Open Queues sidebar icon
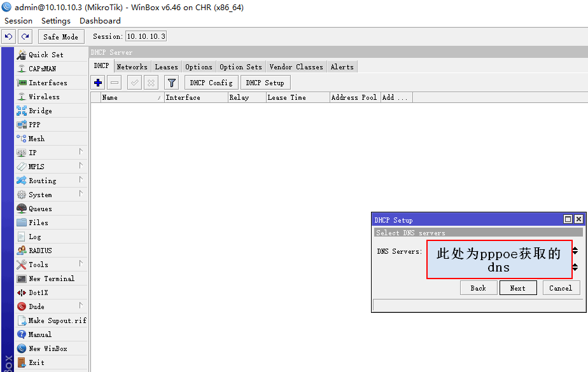 (x=22, y=209)
